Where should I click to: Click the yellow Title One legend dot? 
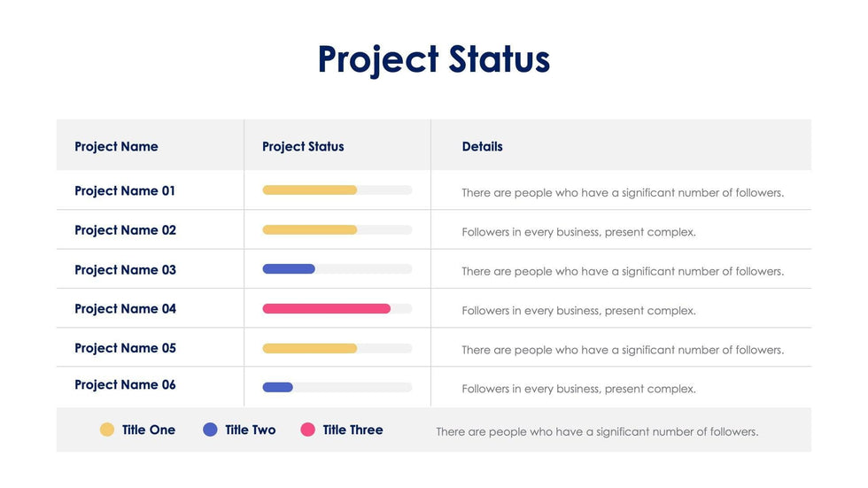pos(107,430)
